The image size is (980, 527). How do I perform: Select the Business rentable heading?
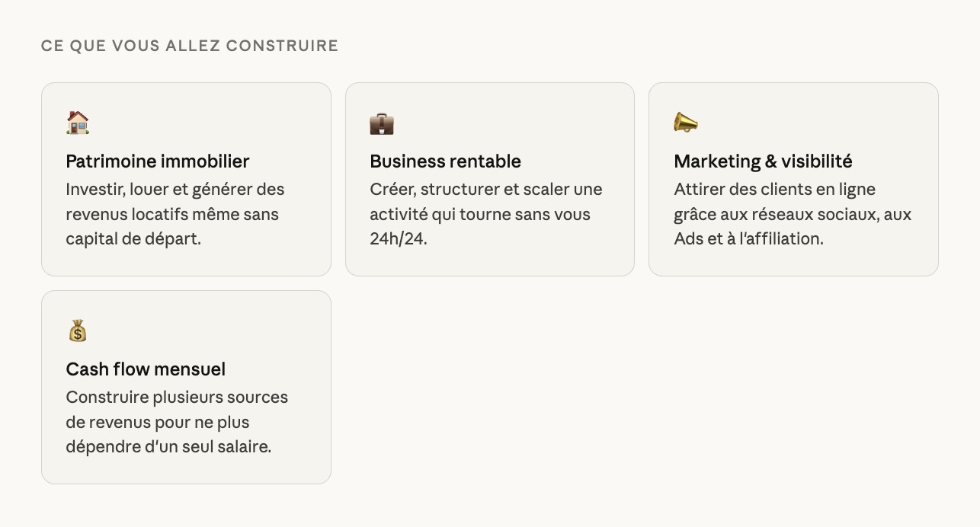445,161
